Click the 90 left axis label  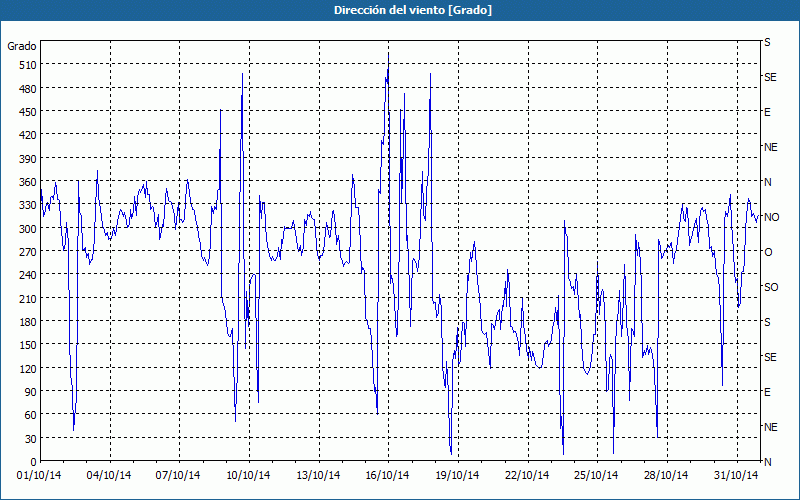click(31, 392)
